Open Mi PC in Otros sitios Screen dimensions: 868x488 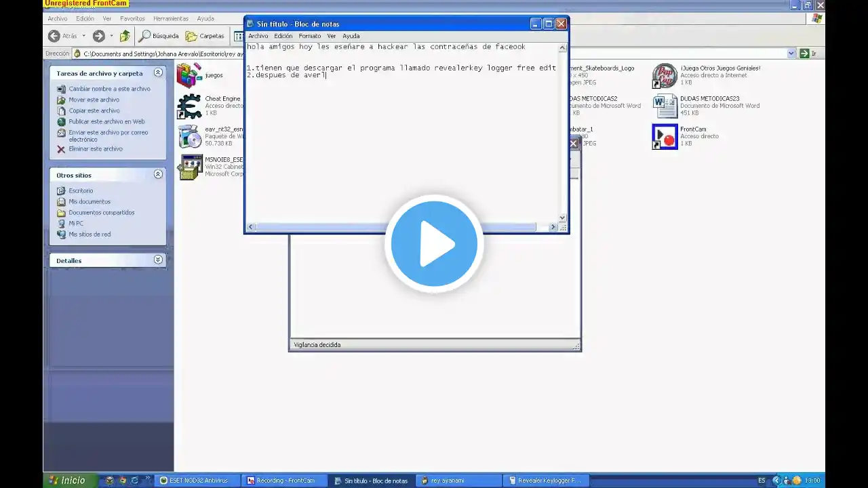(x=71, y=223)
